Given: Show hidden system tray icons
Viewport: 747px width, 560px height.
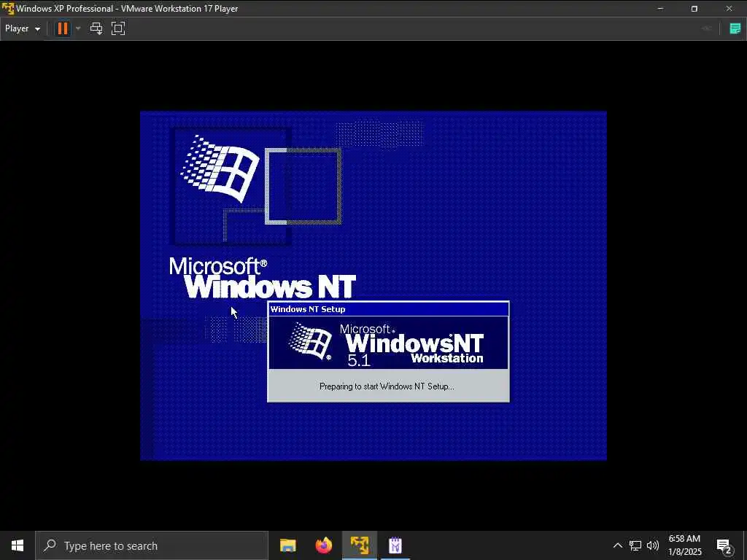Looking at the screenshot, I should (x=617, y=545).
